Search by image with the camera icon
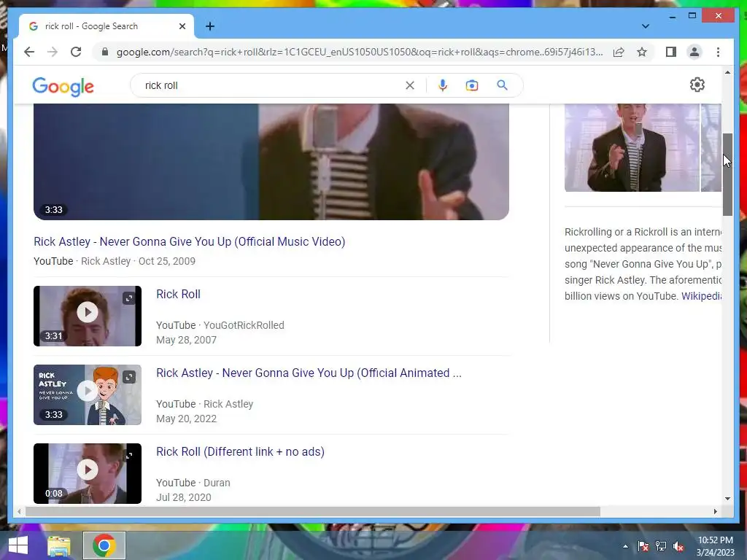The height and width of the screenshot is (560, 747). pos(472,85)
